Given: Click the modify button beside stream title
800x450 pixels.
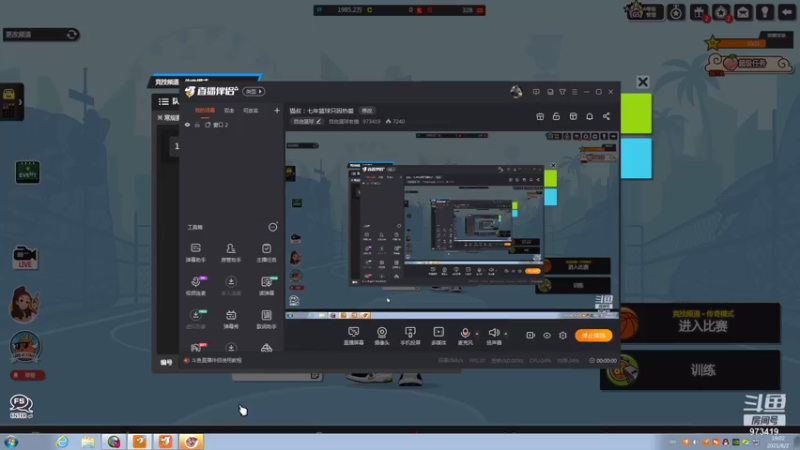Looking at the screenshot, I should coord(367,111).
